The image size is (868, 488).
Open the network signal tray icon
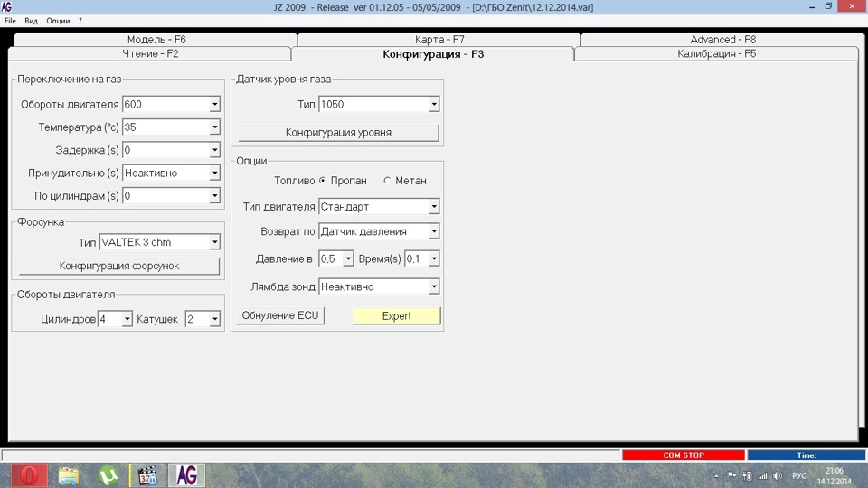tap(763, 476)
